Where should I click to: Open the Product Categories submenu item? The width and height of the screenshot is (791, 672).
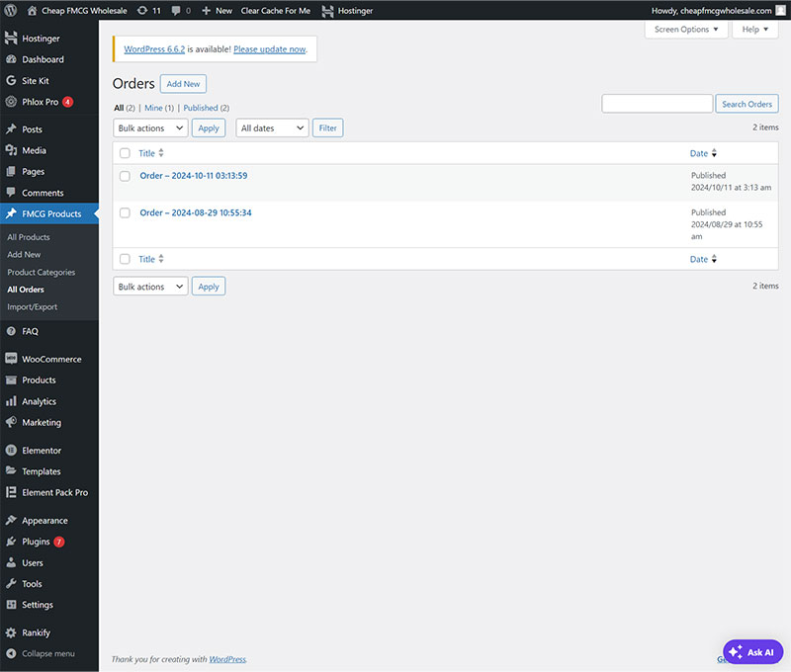point(41,272)
